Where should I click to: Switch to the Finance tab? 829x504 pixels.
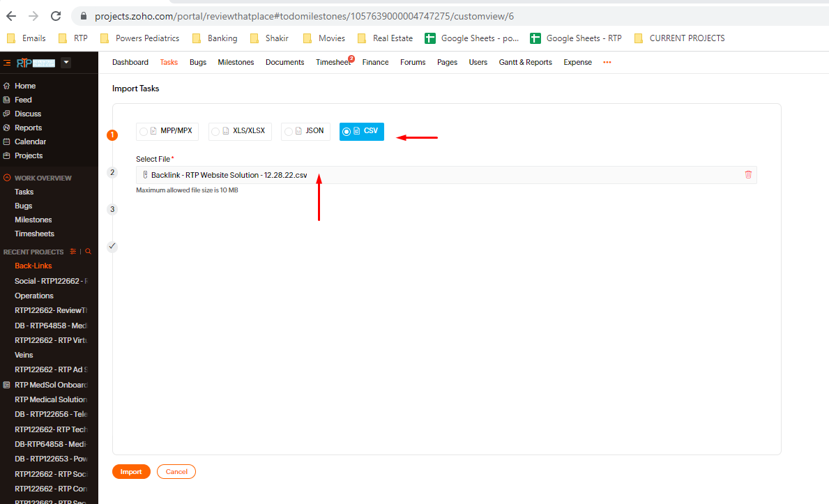coord(375,63)
